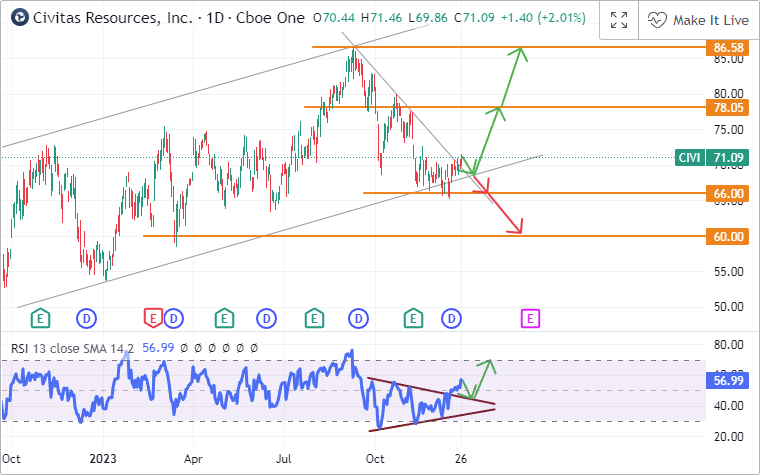Select the green earnings marker near leftmost Oct
760x475 pixels.
pos(41,318)
